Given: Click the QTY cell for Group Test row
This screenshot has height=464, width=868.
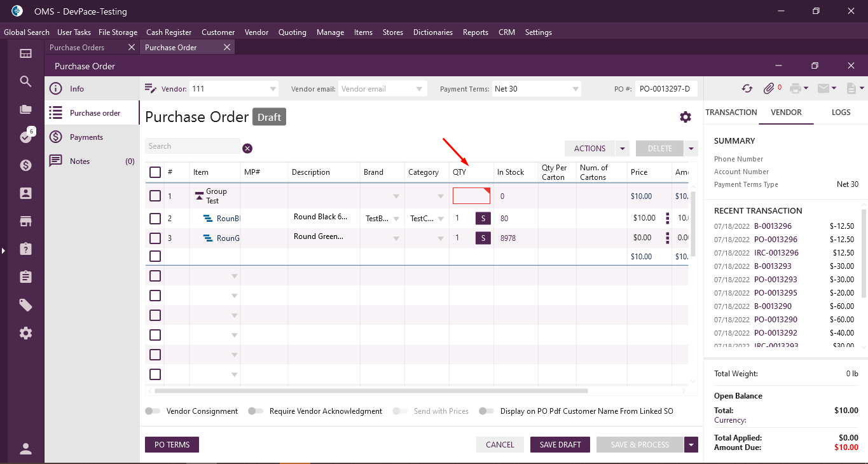Looking at the screenshot, I should (471, 196).
